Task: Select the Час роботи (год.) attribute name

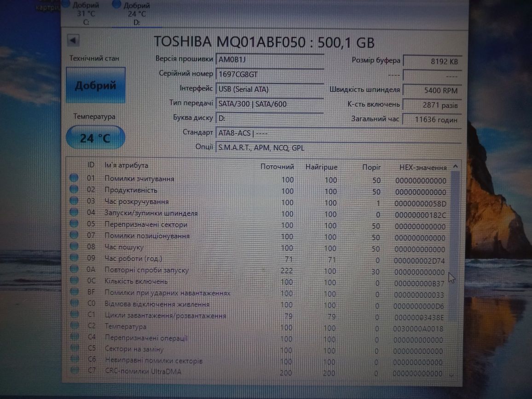Action: [x=133, y=259]
